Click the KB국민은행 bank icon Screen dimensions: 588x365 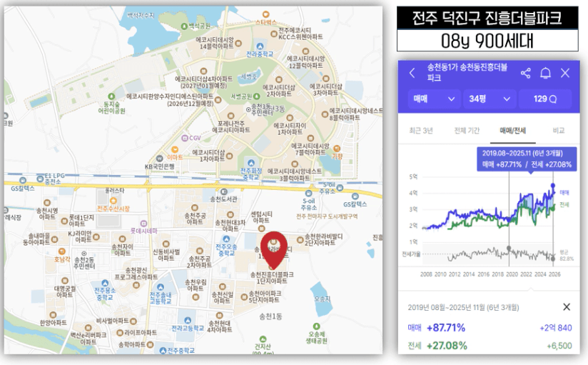coord(160,159)
